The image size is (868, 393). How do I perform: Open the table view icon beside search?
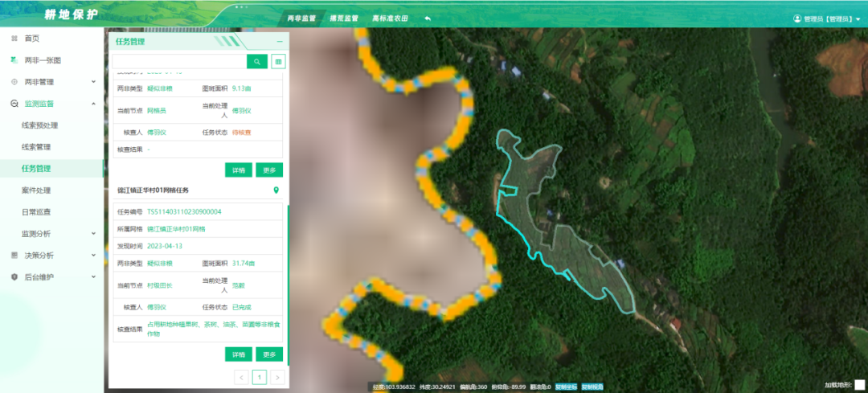[x=278, y=61]
